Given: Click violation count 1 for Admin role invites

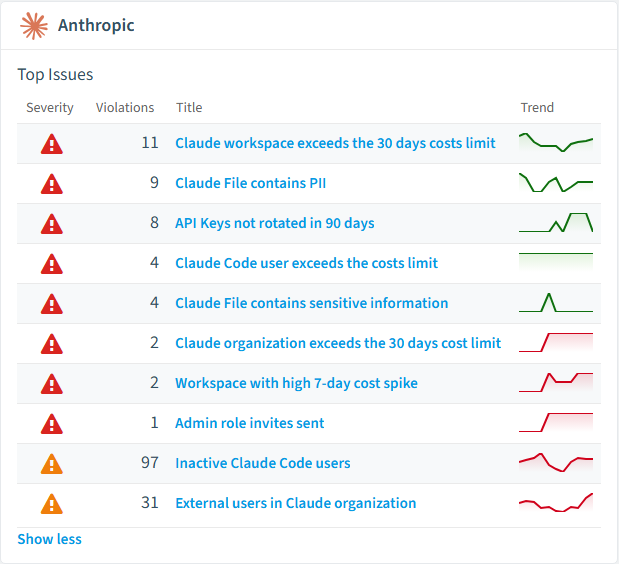Looking at the screenshot, I should [154, 423].
